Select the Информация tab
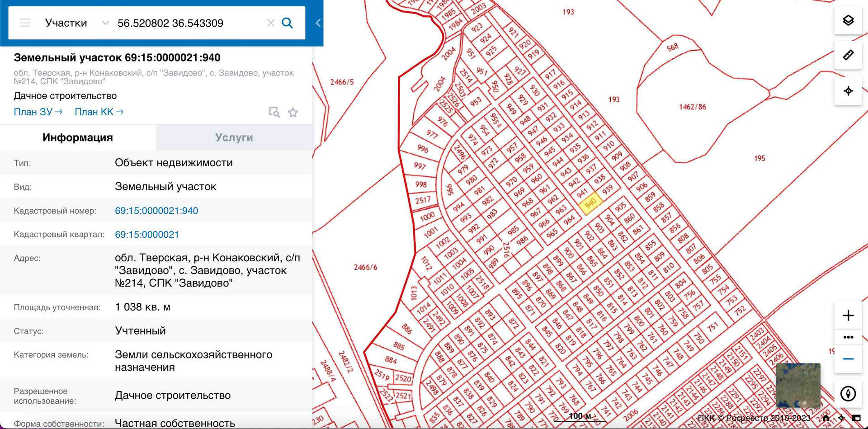Image resolution: width=868 pixels, height=429 pixels. [x=78, y=137]
